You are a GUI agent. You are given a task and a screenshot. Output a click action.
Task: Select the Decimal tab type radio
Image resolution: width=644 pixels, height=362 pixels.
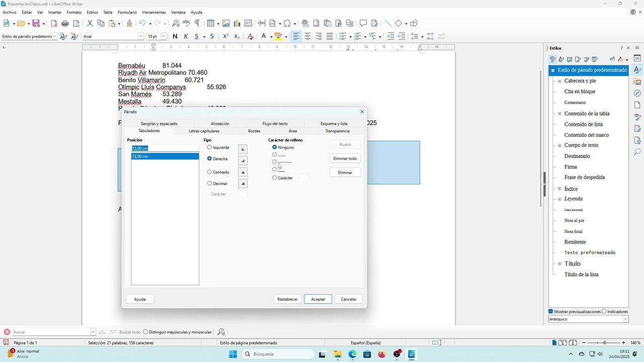209,184
